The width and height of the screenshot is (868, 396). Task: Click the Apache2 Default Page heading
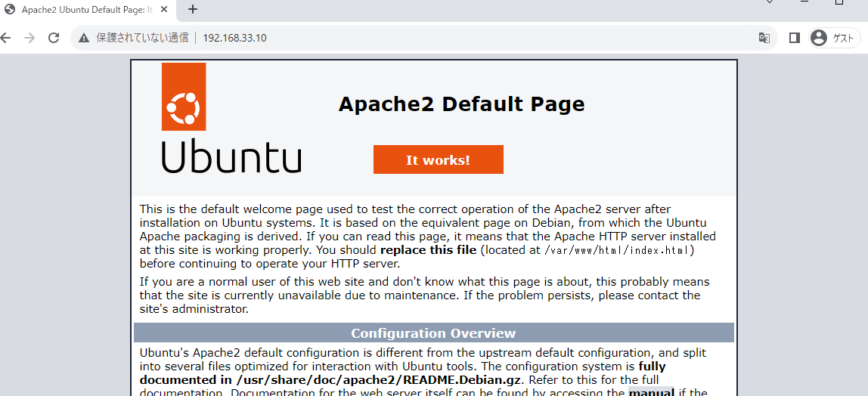tap(461, 104)
